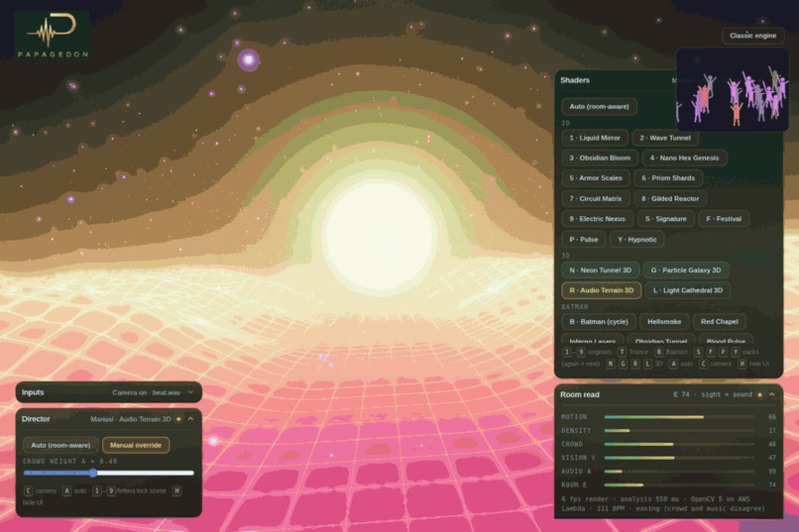This screenshot has width=799, height=532.
Task: Select the Wave Tunnel shader
Action: tap(665, 138)
